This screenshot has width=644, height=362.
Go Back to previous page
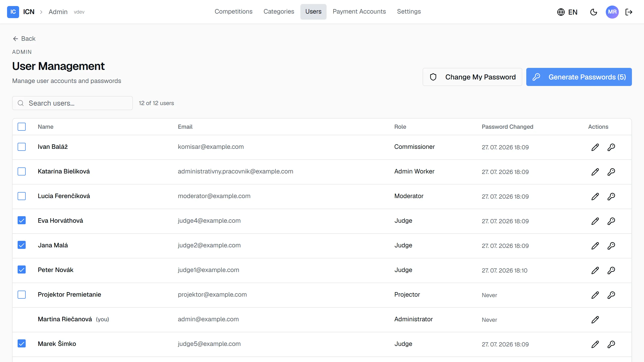coord(24,38)
